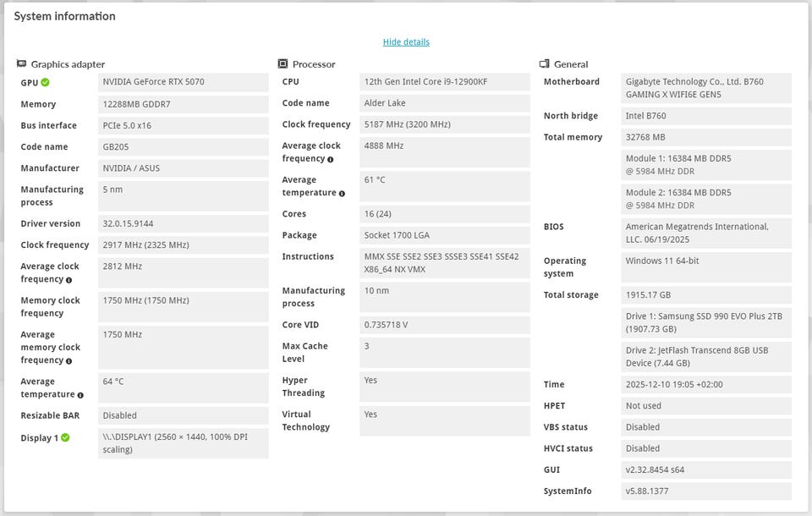Select the 2812 MHz average clock value

pos(184,272)
